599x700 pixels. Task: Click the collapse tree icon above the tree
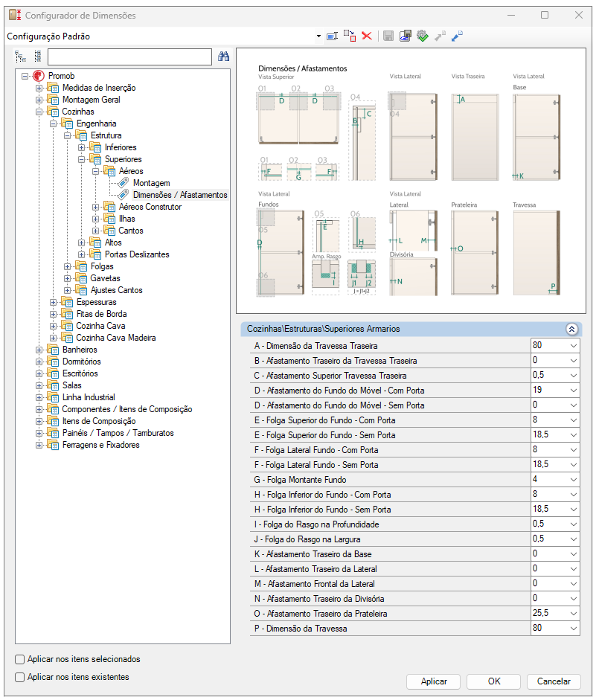tap(38, 57)
